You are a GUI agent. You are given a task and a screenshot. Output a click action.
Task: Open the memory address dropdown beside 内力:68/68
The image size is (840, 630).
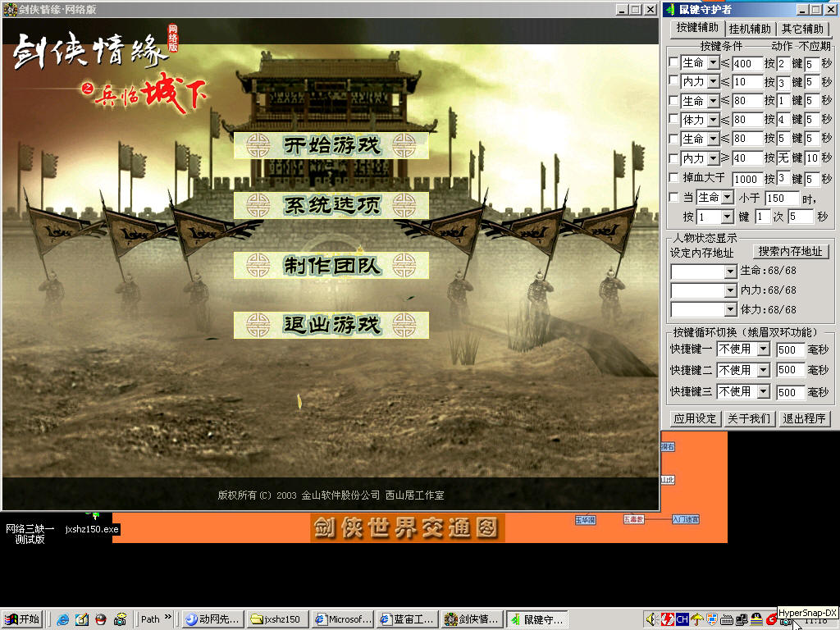(730, 291)
